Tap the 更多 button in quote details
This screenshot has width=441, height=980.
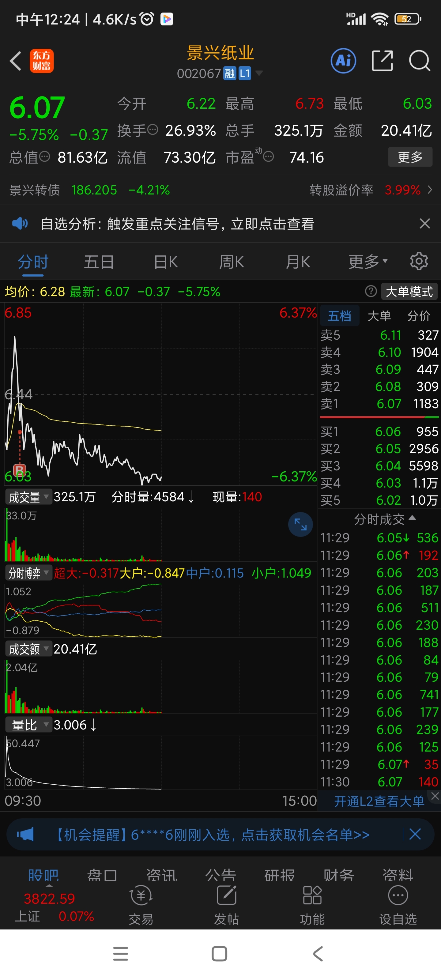410,157
